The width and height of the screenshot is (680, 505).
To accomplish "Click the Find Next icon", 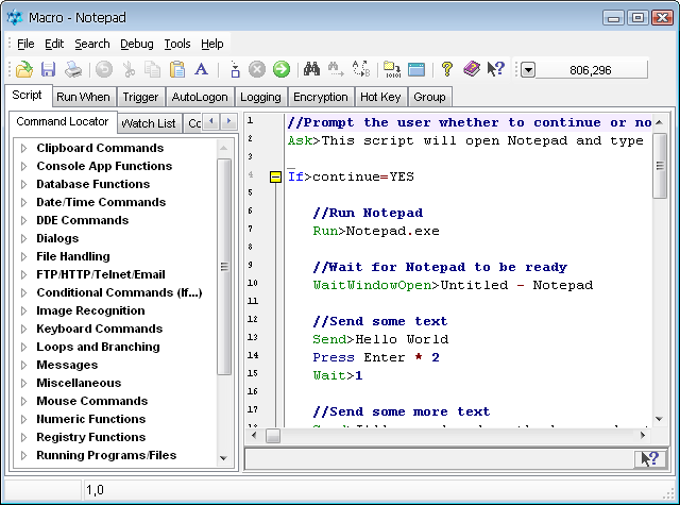I will coord(336,69).
